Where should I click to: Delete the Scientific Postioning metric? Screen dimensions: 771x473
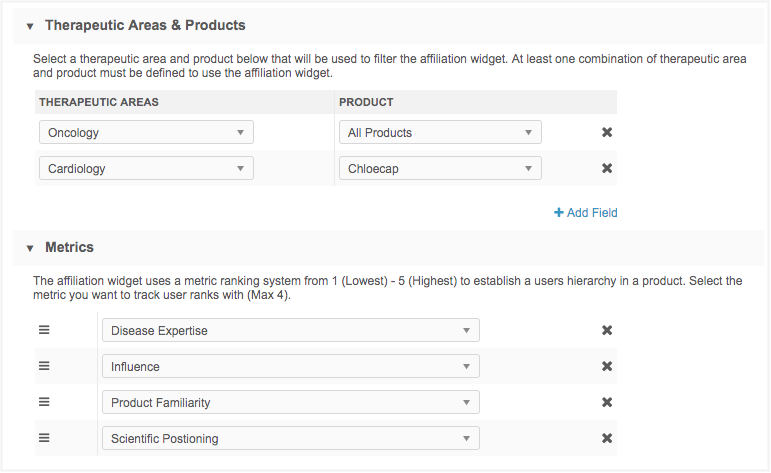coord(606,439)
